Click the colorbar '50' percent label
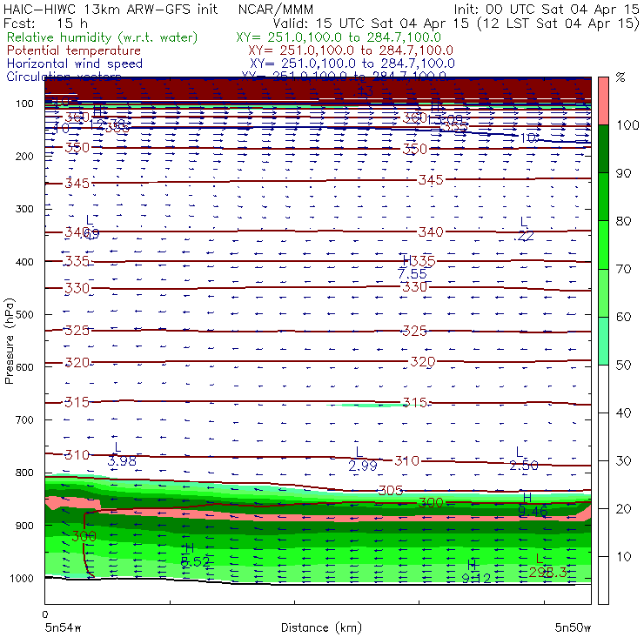Screen dimensions: 644x644 pyautogui.click(x=623, y=365)
